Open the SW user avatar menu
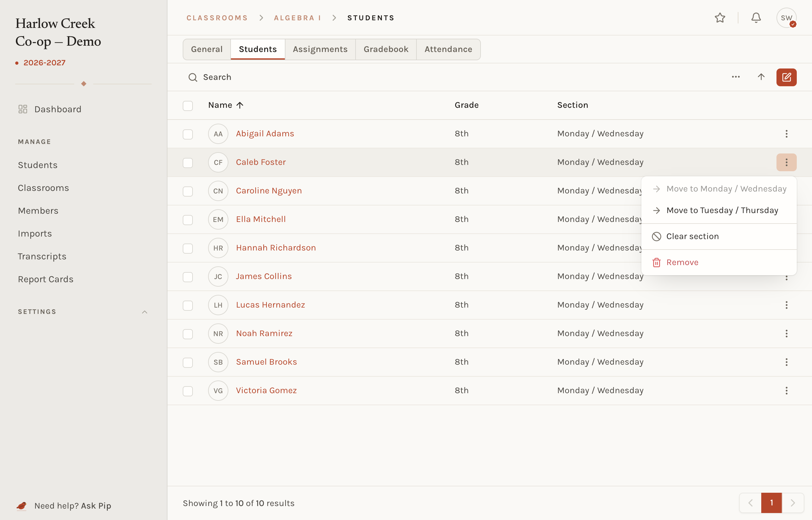This screenshot has width=812, height=520. pos(786,17)
